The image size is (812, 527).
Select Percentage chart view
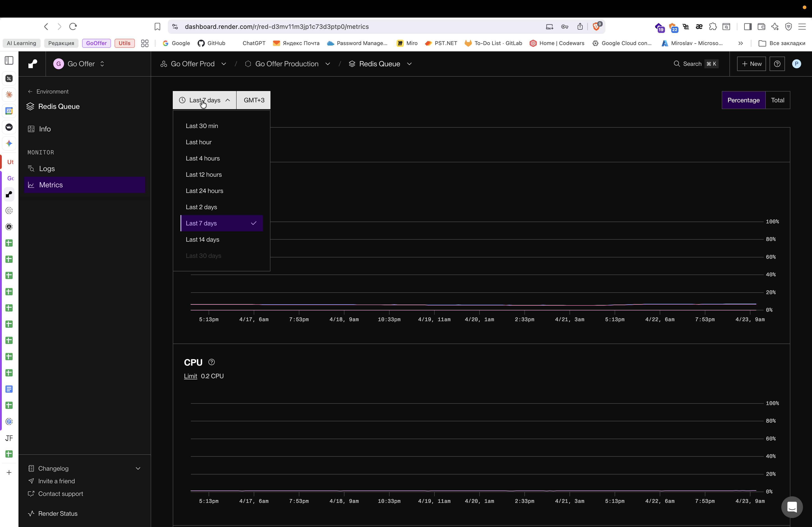coord(743,100)
